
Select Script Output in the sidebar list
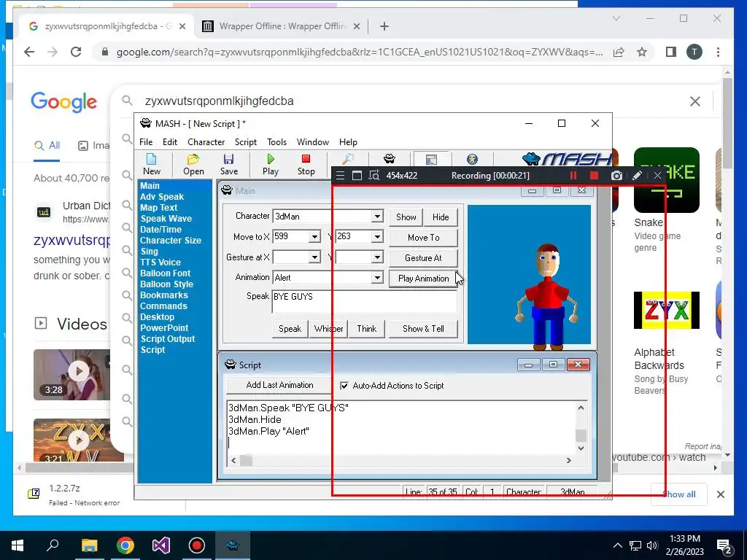[x=168, y=339]
